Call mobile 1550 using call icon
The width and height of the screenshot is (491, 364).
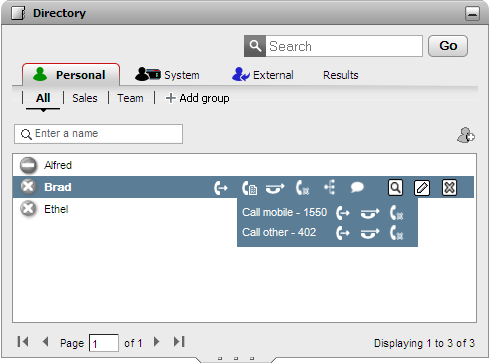[343, 213]
